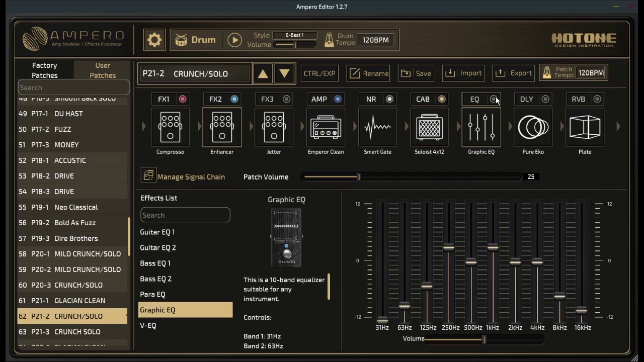
Task: Start drum playback with play button
Action: click(x=234, y=40)
